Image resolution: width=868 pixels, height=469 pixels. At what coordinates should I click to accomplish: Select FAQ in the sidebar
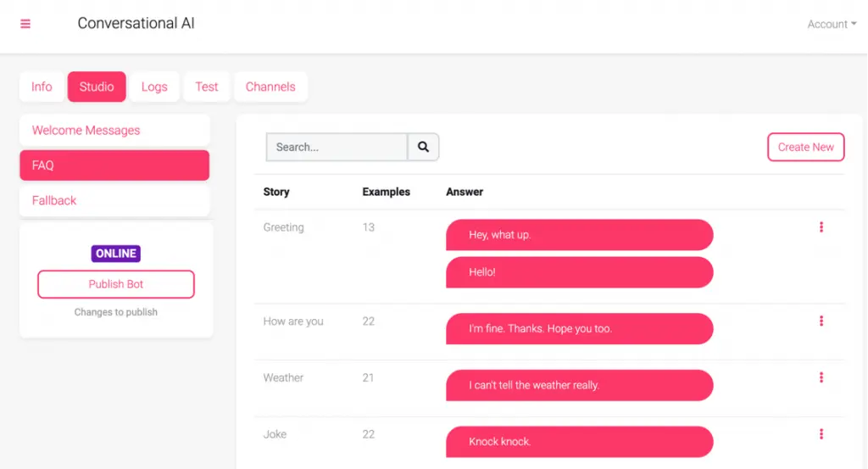[114, 165]
